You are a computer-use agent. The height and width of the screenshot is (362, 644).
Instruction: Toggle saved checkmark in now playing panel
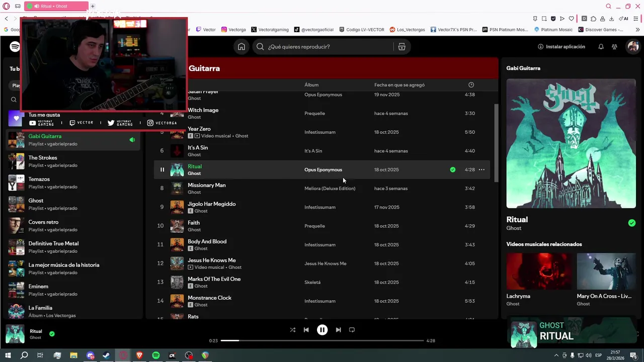point(632,223)
